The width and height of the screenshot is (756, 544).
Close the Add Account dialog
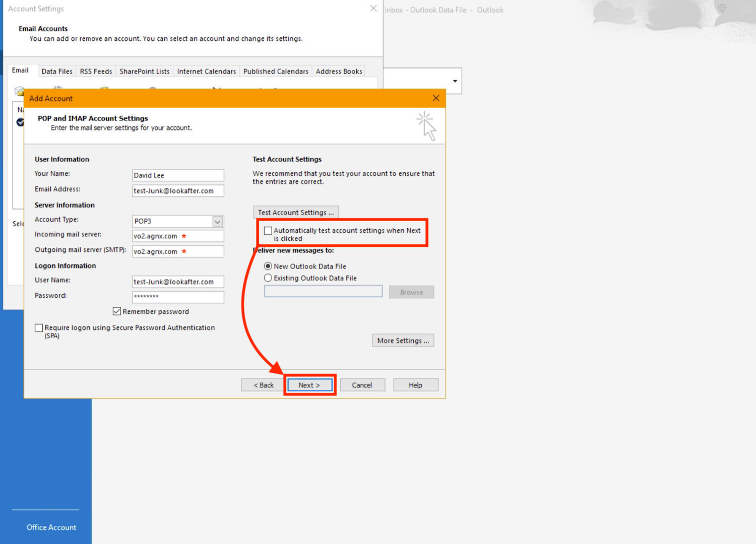pyautogui.click(x=436, y=98)
